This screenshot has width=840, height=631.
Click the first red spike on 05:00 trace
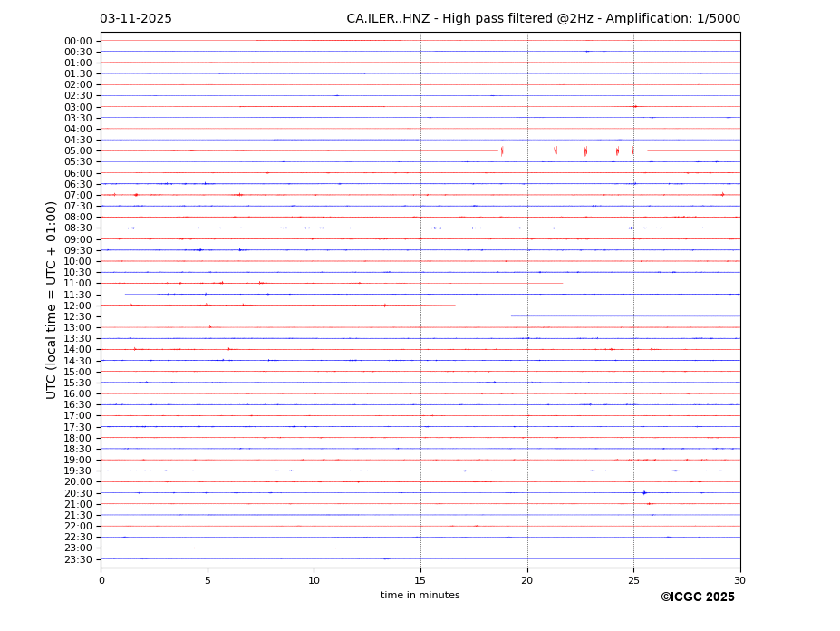click(x=502, y=151)
